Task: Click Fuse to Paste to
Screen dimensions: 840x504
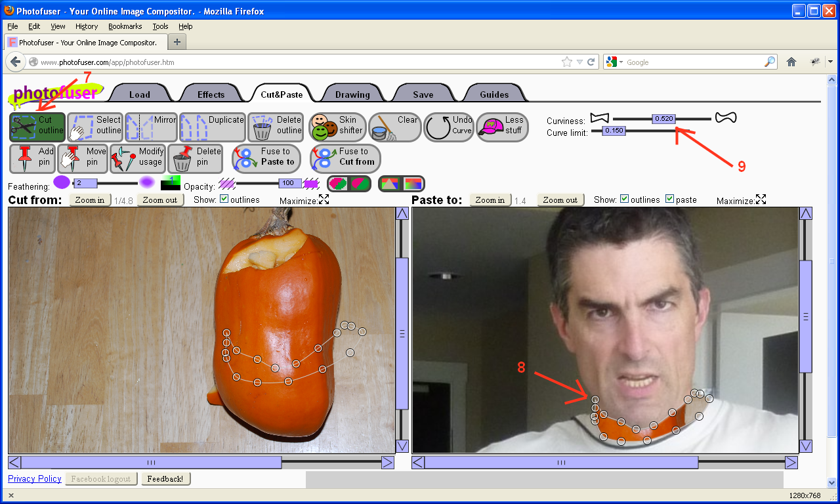Action: (266, 158)
